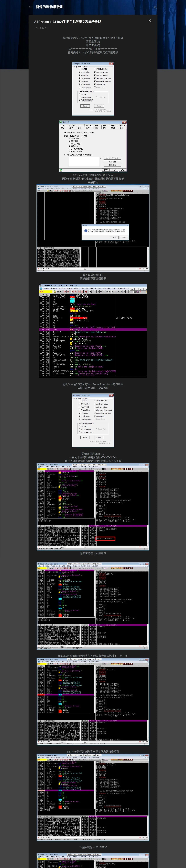Image resolution: width=186 pixels, height=868 pixels.
Task: Open the first StrongOD options dialog image
Action: coord(93,89)
